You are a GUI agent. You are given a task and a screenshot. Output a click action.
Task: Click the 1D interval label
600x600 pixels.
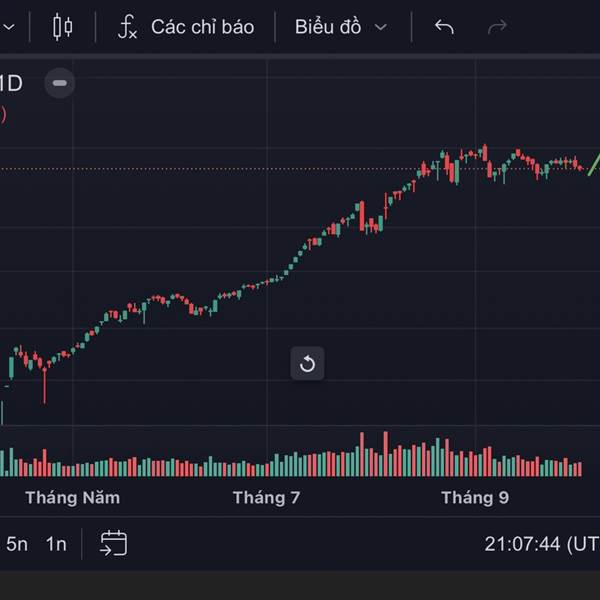10,83
